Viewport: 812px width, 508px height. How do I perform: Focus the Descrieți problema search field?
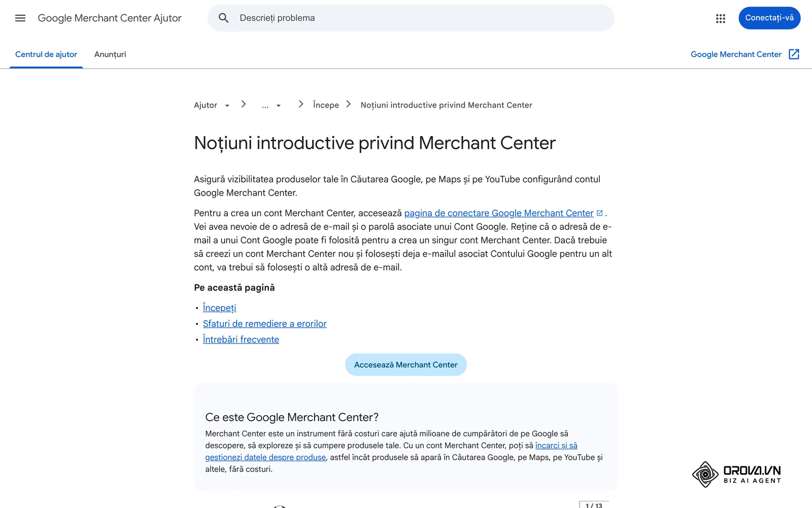click(411, 18)
